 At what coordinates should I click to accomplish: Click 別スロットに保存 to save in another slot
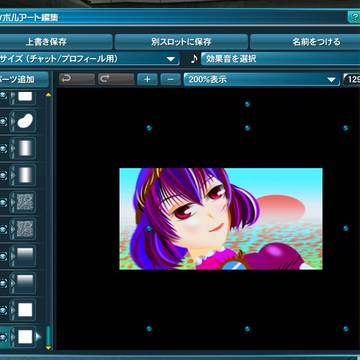click(181, 42)
